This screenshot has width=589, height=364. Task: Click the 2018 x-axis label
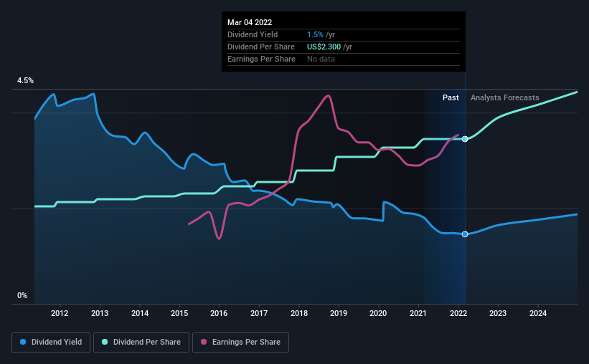click(x=299, y=313)
